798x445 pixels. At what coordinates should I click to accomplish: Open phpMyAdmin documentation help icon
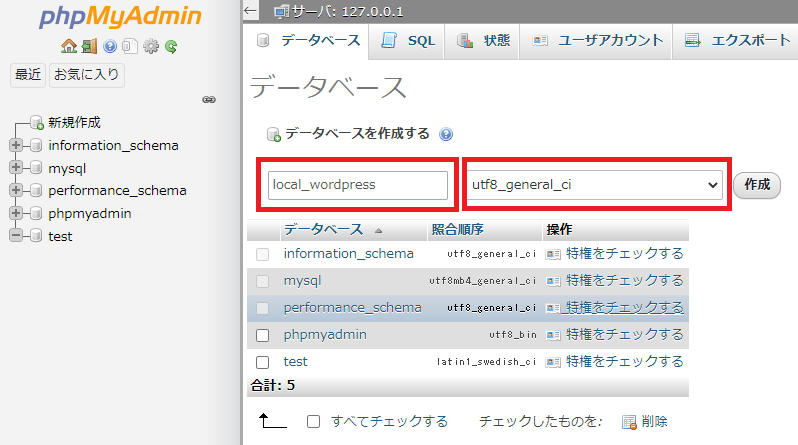pos(110,46)
